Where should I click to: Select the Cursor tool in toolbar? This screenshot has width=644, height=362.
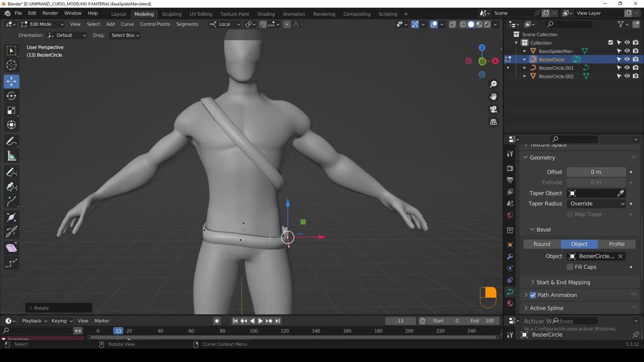[11, 65]
